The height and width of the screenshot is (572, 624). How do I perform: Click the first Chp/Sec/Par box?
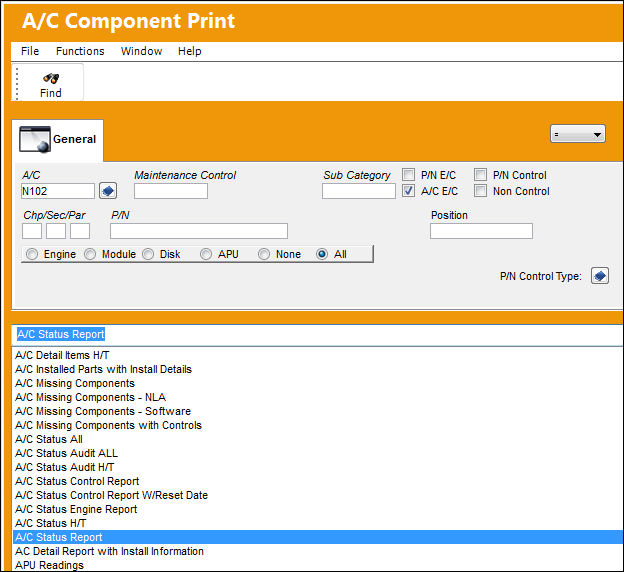click(x=32, y=231)
